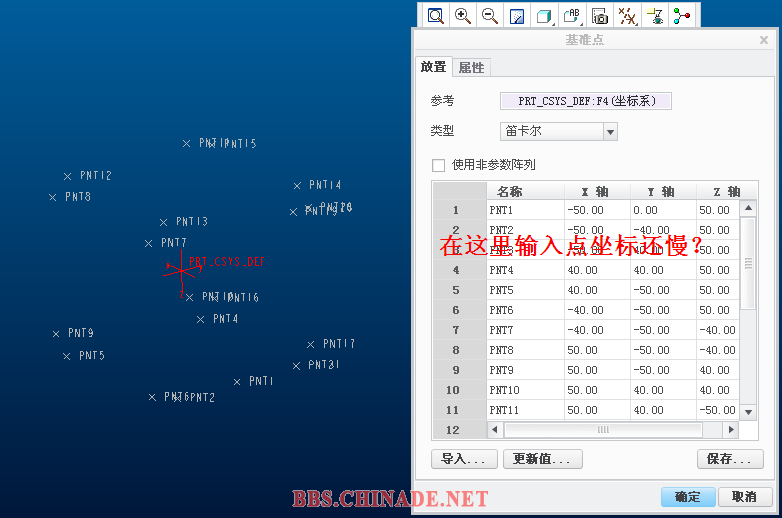Click the Zoom Out magnifier icon
782x518 pixels.
click(490, 16)
